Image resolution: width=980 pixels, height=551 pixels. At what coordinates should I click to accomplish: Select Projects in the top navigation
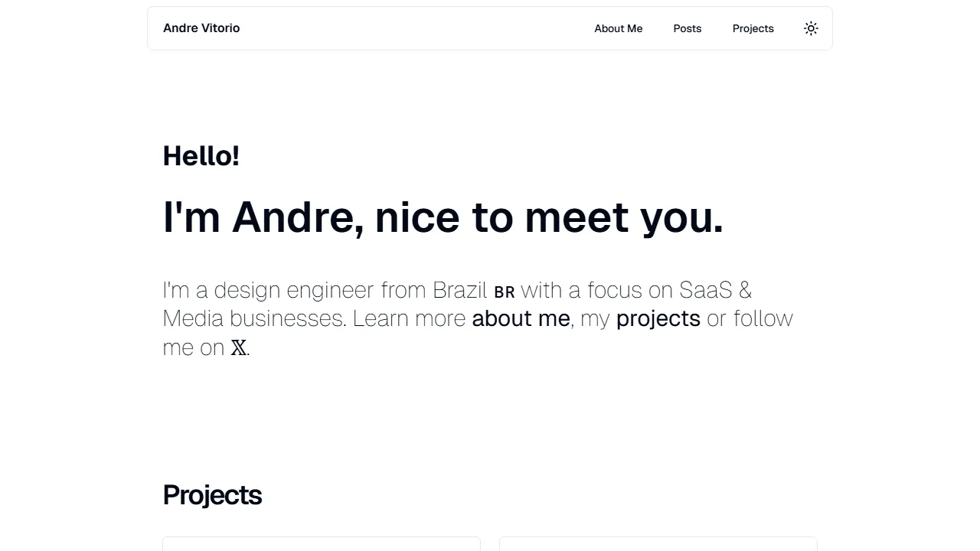tap(753, 28)
